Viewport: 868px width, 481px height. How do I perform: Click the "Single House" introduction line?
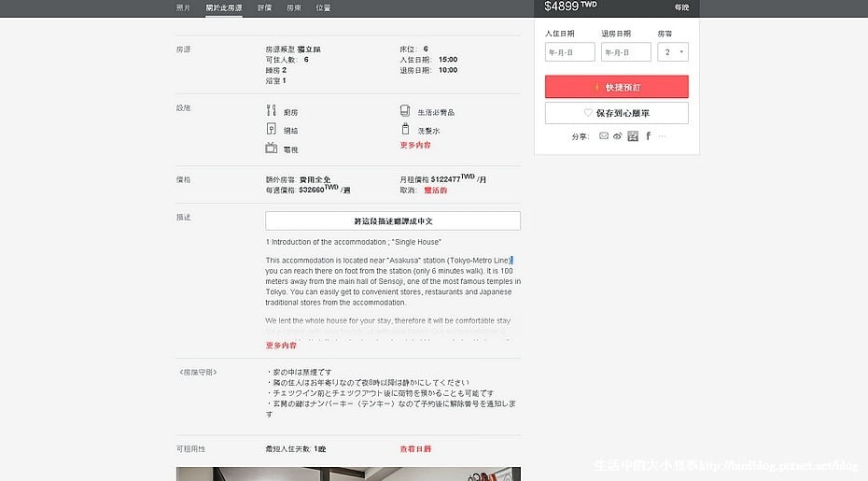(353, 242)
